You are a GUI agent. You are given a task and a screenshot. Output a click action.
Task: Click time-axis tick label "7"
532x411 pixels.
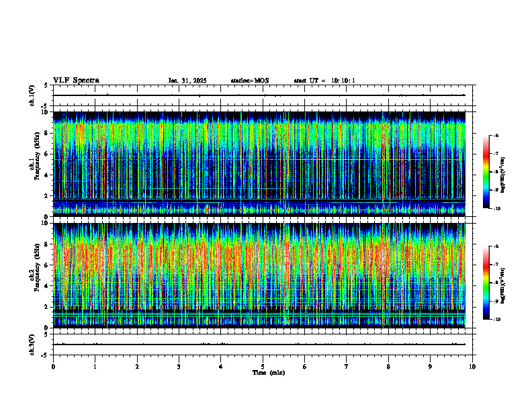click(x=347, y=367)
